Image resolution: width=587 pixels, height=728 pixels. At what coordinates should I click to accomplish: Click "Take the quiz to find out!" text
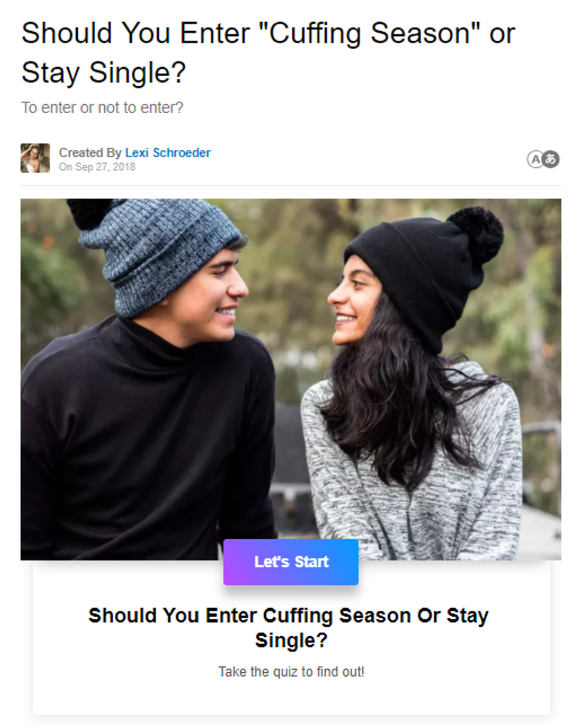[x=291, y=672]
